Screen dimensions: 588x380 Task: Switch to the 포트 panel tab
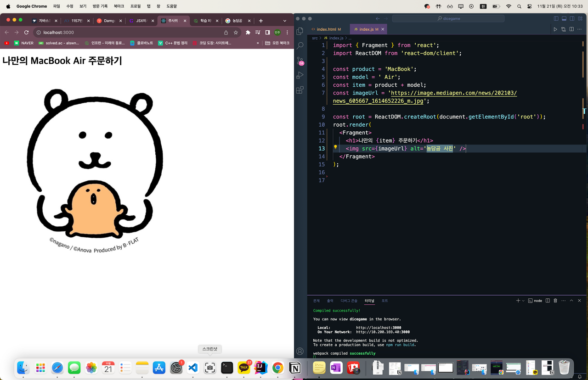(385, 301)
